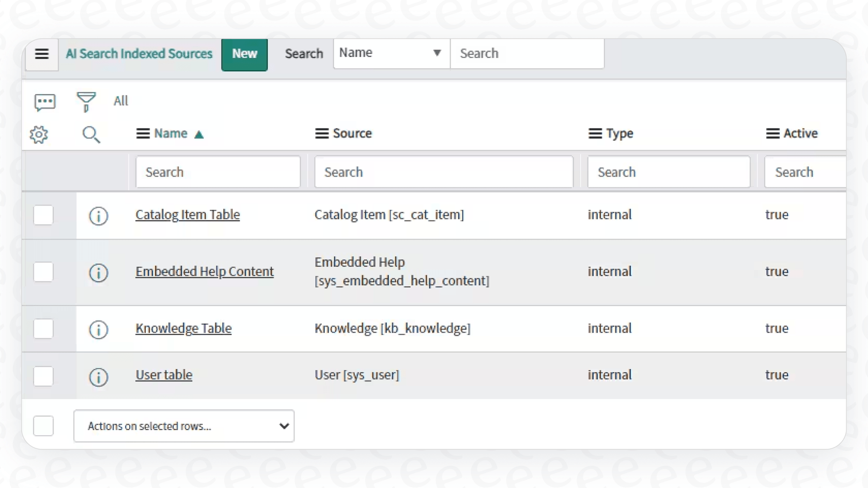The image size is (868, 488).
Task: Click the New button
Action: (244, 53)
